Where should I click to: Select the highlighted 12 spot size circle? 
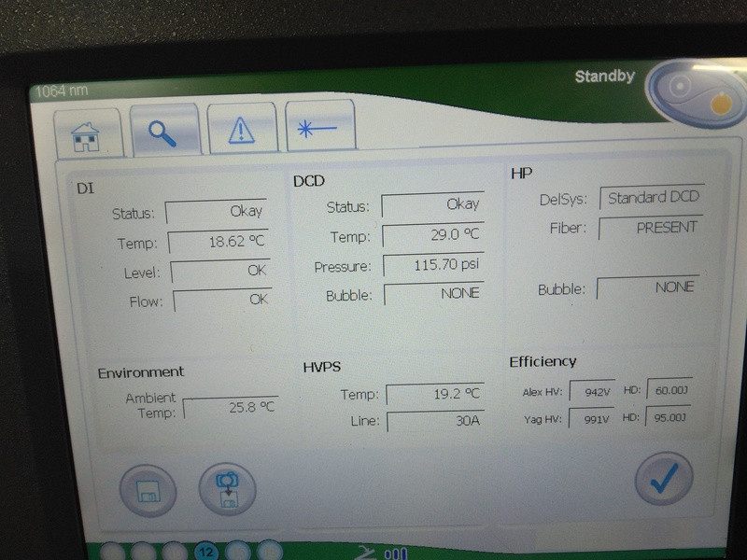(x=205, y=553)
